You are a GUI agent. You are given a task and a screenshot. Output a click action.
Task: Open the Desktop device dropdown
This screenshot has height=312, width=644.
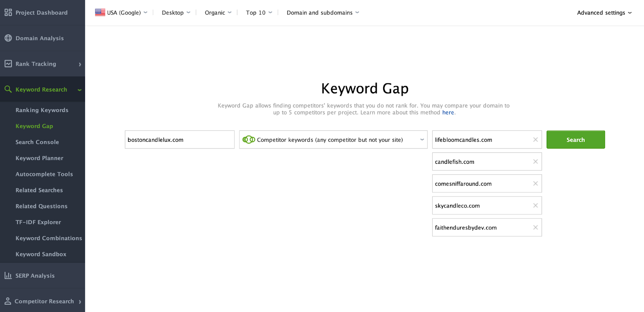pyautogui.click(x=176, y=12)
